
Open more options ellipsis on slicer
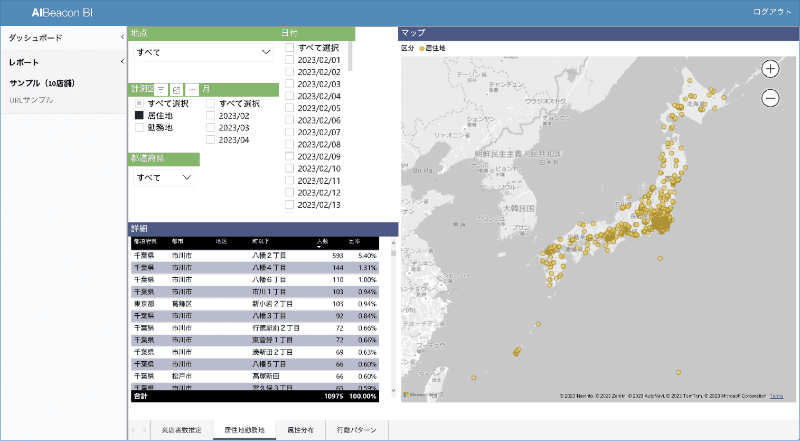click(x=192, y=90)
